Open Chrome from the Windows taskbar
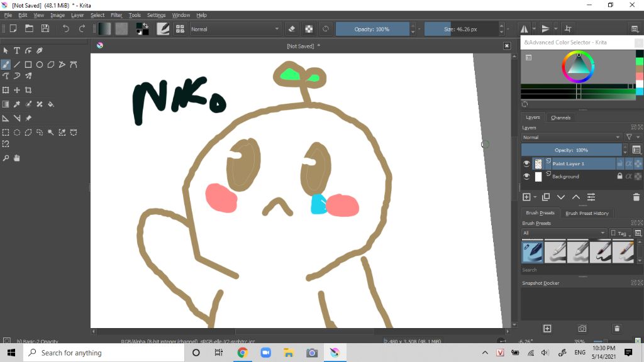The width and height of the screenshot is (644, 362). pyautogui.click(x=242, y=353)
